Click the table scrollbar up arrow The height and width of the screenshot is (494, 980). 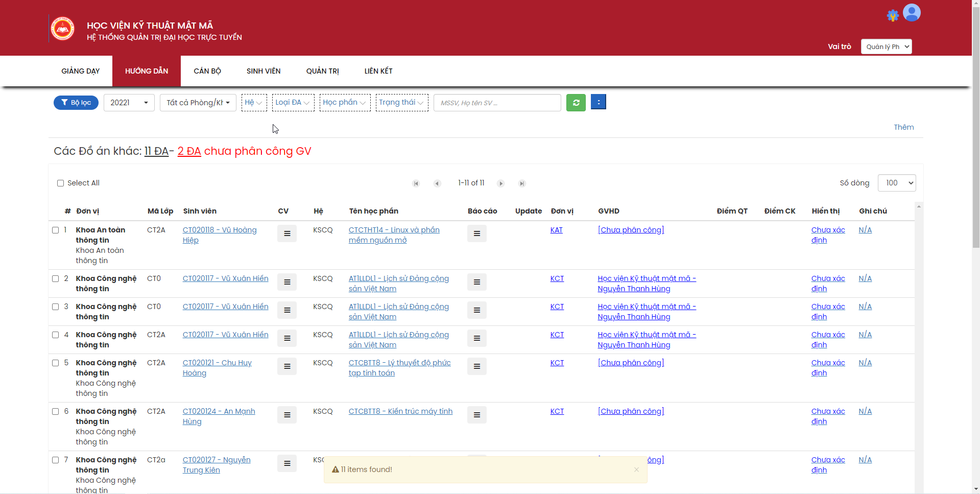pos(919,207)
